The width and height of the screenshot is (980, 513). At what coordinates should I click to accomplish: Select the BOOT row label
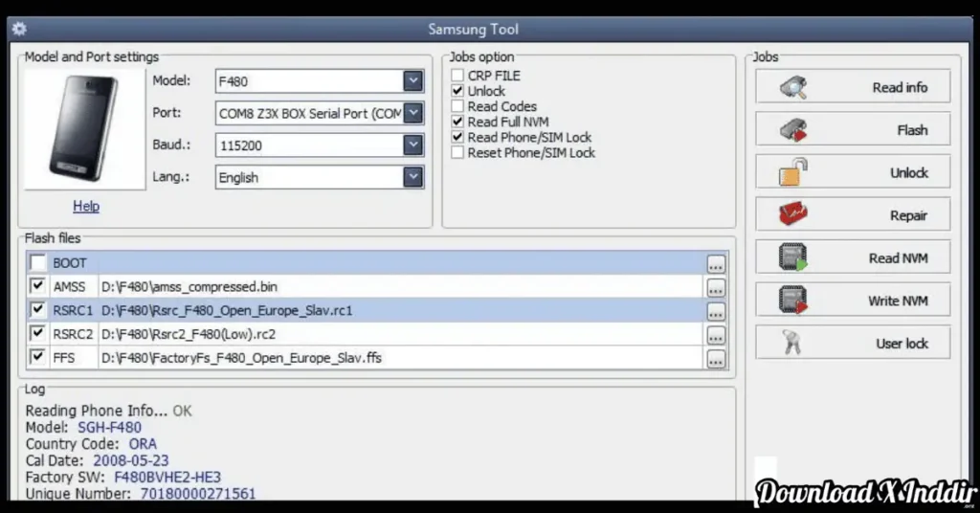69,263
